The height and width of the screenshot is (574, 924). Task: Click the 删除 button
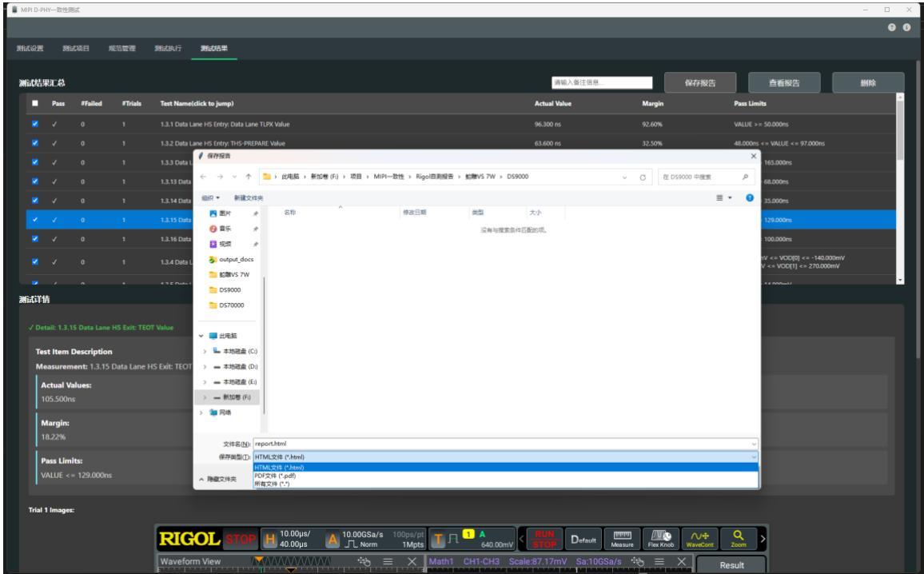pyautogui.click(x=868, y=83)
